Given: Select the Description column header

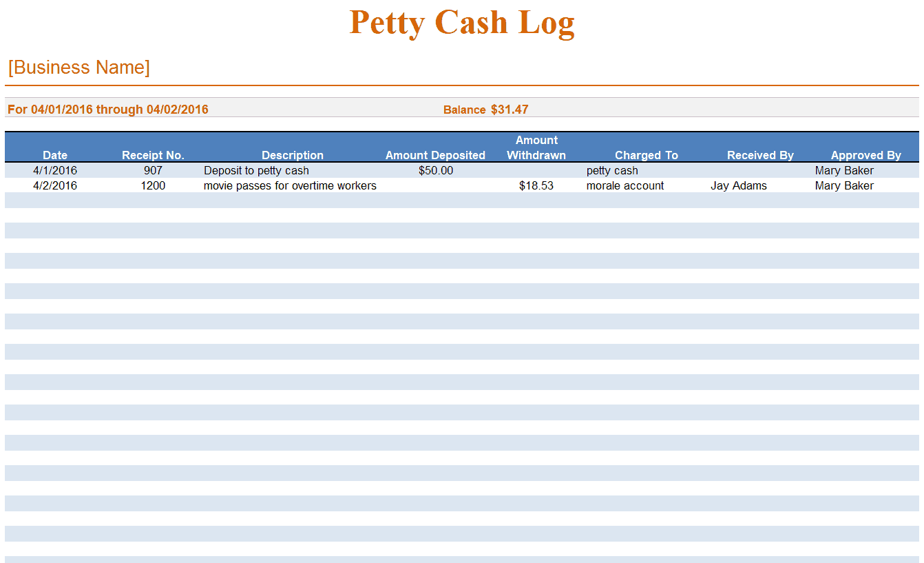Looking at the screenshot, I should click(293, 155).
